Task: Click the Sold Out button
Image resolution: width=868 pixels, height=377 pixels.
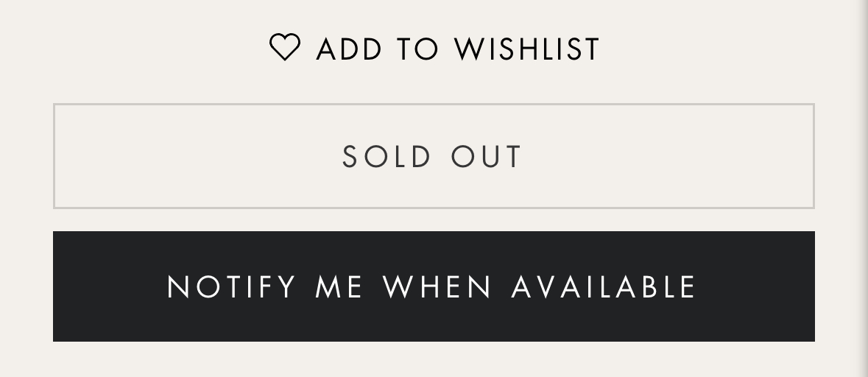Action: click(434, 156)
